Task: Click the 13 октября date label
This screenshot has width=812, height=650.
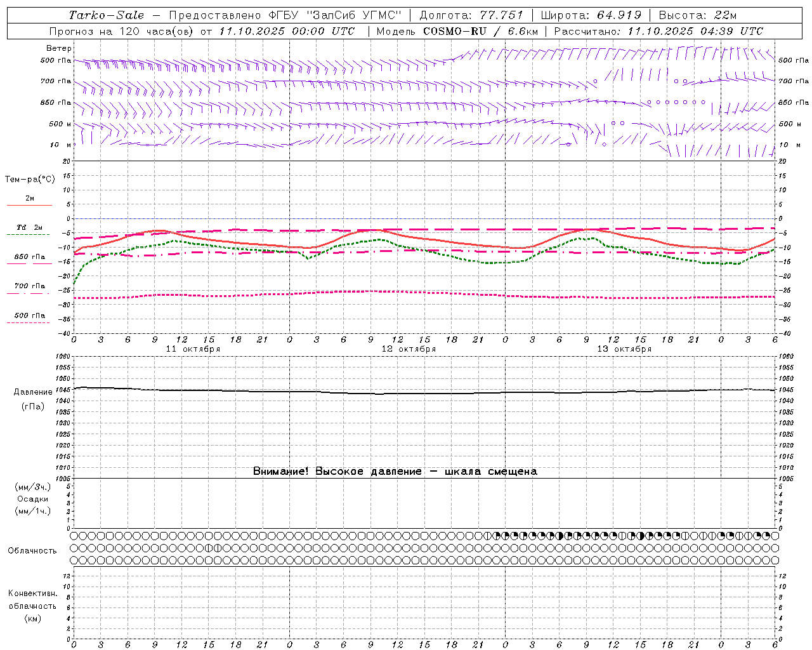Action: click(624, 349)
